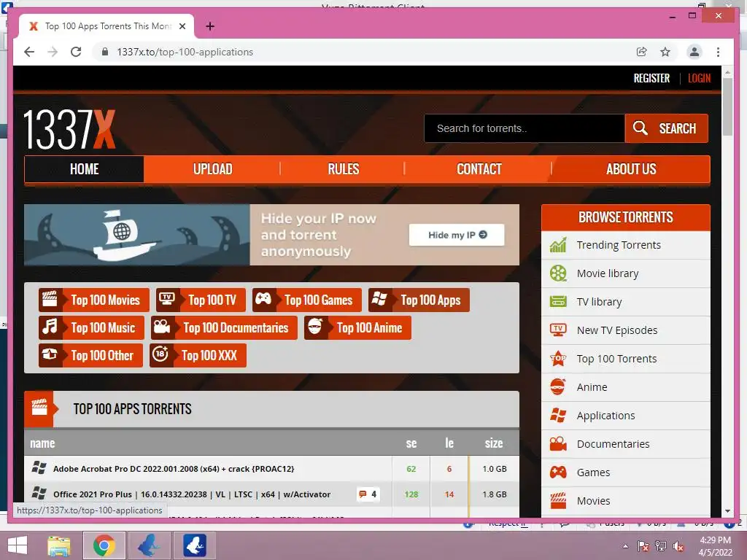
Task: Click the Chrome taskbar icon
Action: click(104, 545)
